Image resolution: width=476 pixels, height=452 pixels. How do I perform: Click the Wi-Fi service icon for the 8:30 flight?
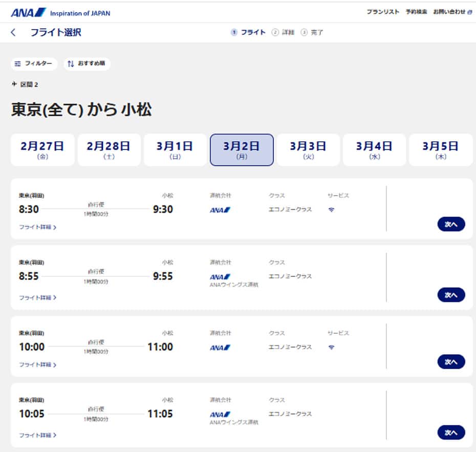pos(331,210)
